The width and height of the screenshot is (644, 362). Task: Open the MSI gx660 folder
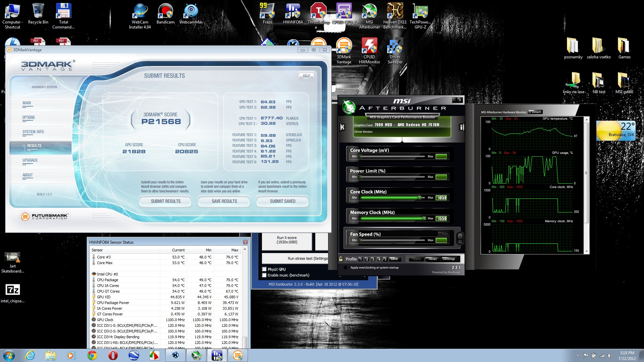coord(624,83)
